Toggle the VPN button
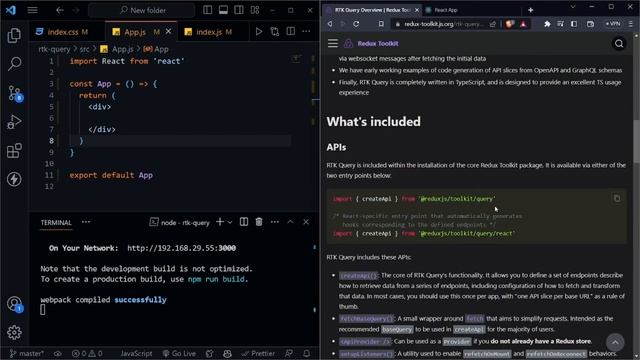 pyautogui.click(x=613, y=24)
